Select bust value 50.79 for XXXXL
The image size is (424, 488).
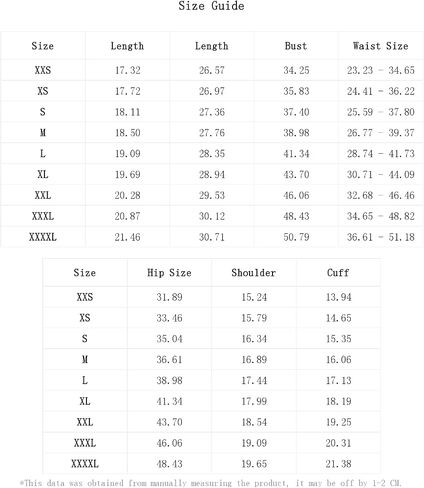pyautogui.click(x=296, y=237)
